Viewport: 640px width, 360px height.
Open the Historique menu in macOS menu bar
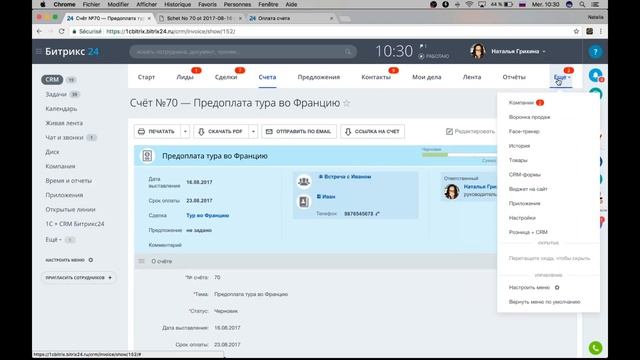(177, 4)
